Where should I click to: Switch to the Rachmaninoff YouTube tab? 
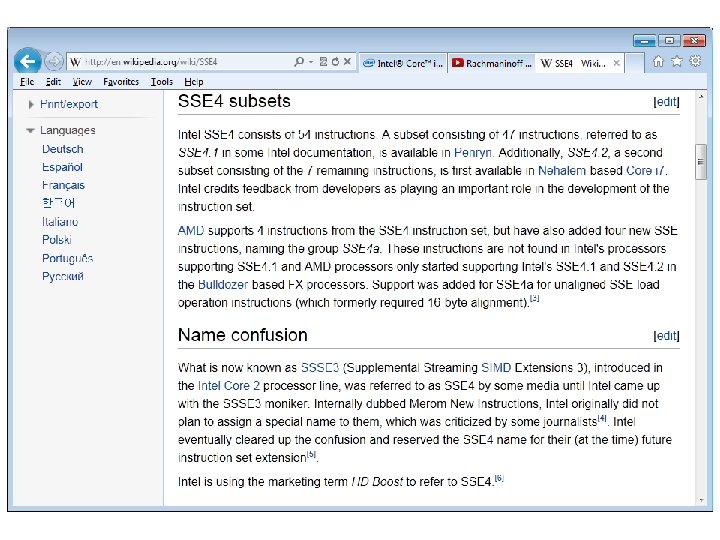(492, 63)
